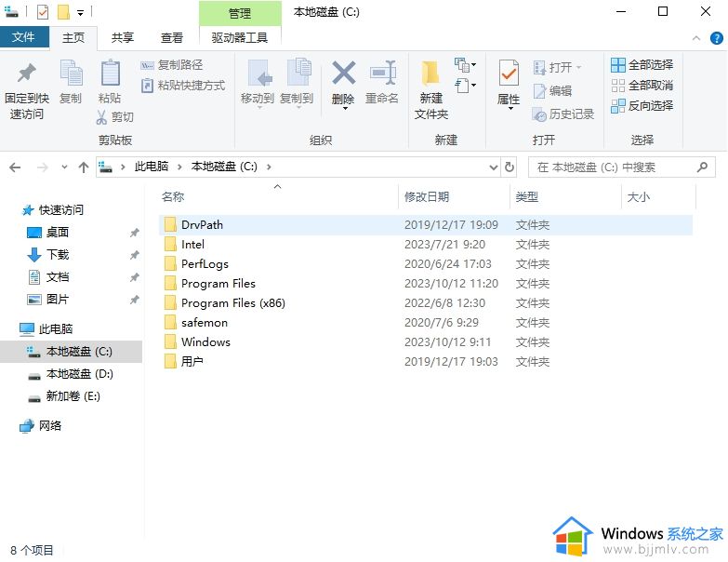
Task: Select the Program Files (x86) folder
Action: [426, 302]
